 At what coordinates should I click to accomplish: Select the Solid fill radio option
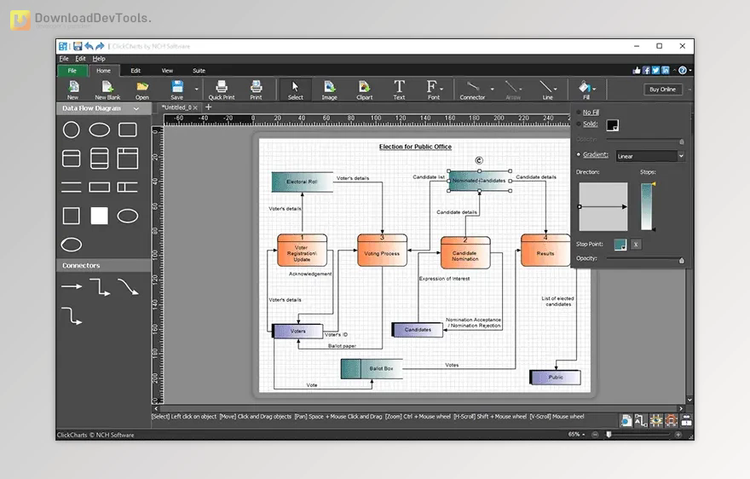[579, 124]
